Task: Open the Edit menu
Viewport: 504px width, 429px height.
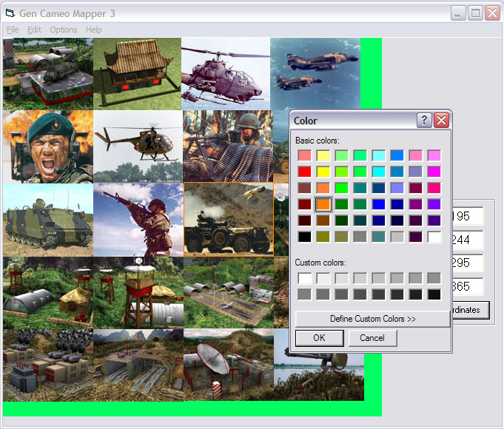Action: [x=34, y=30]
